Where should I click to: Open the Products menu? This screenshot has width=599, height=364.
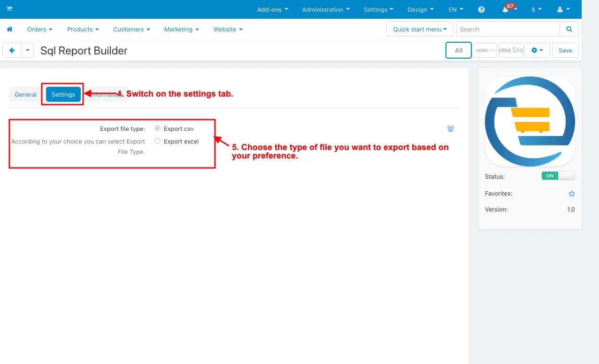pyautogui.click(x=83, y=29)
